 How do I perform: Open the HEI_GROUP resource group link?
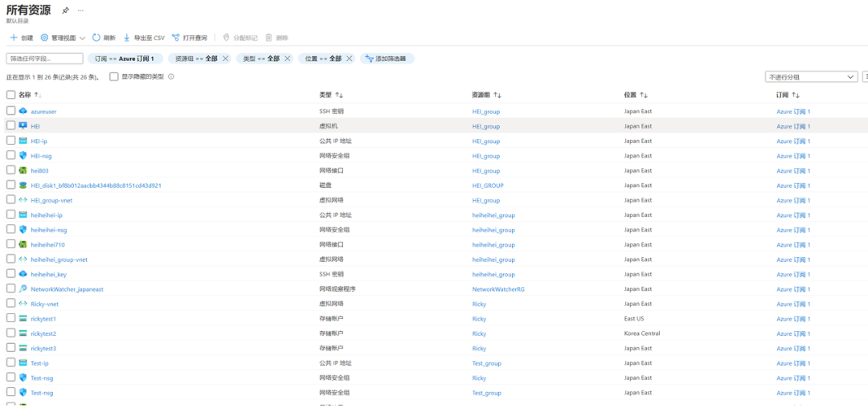(x=488, y=186)
